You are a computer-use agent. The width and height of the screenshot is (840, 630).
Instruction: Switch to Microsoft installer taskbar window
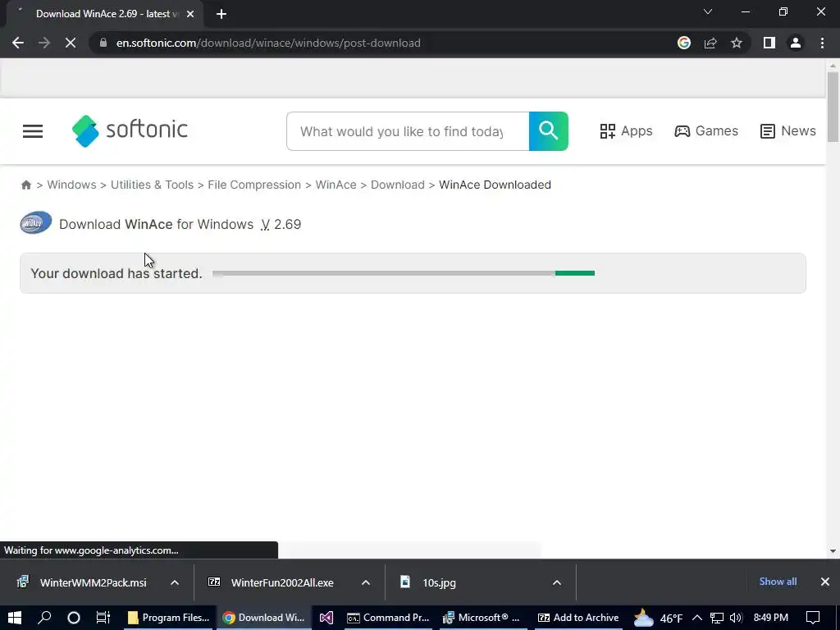click(483, 618)
